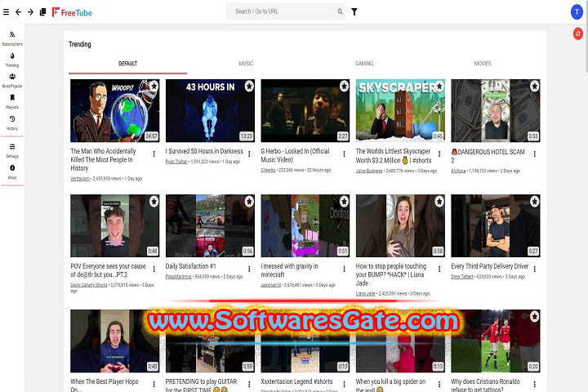The image size is (588, 392).
Task: Favorite The Man Who Accidentally Killed video
Action: coord(154,87)
